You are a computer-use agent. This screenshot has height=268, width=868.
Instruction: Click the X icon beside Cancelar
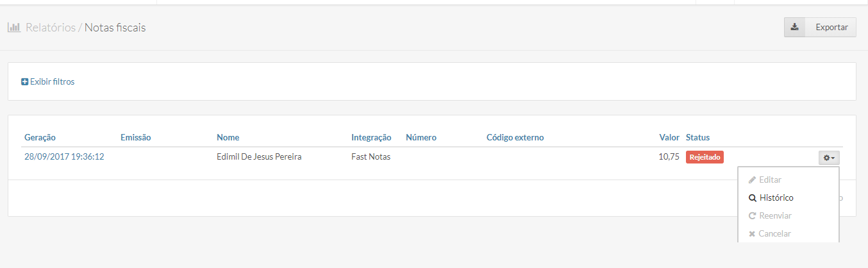(753, 234)
